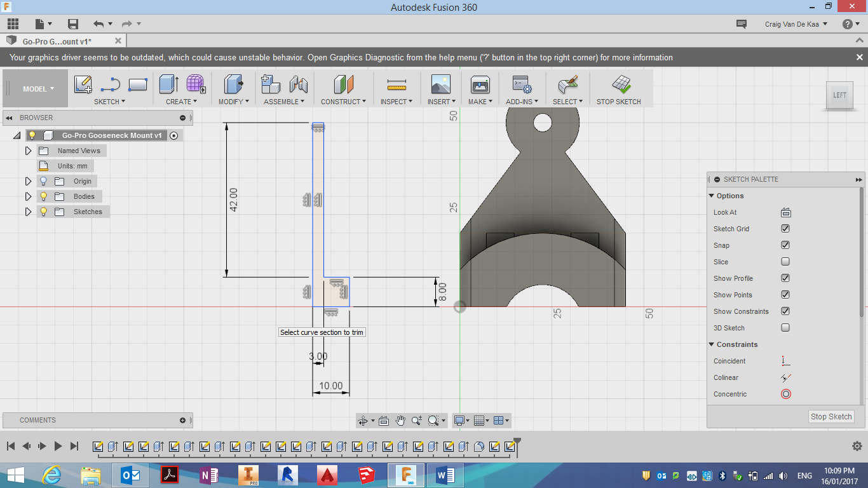Expand the Origin tree node
The height and width of the screenshot is (488, 868).
28,181
